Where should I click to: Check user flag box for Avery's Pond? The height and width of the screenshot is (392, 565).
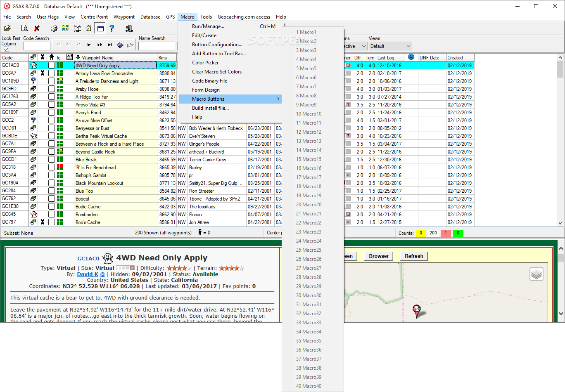[51, 112]
